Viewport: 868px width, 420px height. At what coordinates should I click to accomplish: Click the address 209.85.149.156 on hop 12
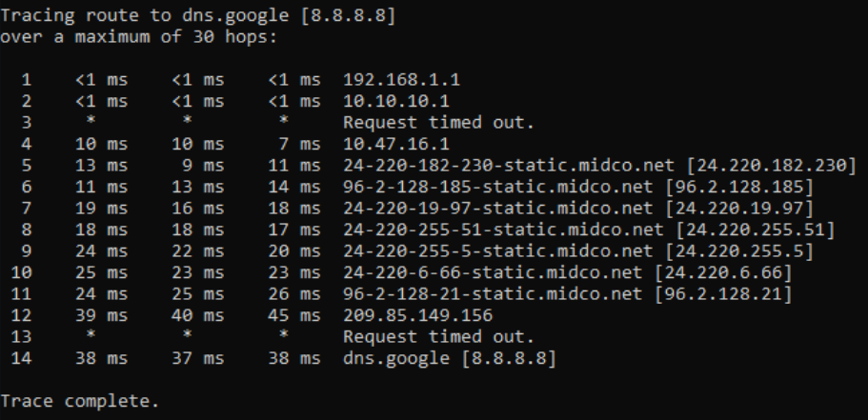418,315
